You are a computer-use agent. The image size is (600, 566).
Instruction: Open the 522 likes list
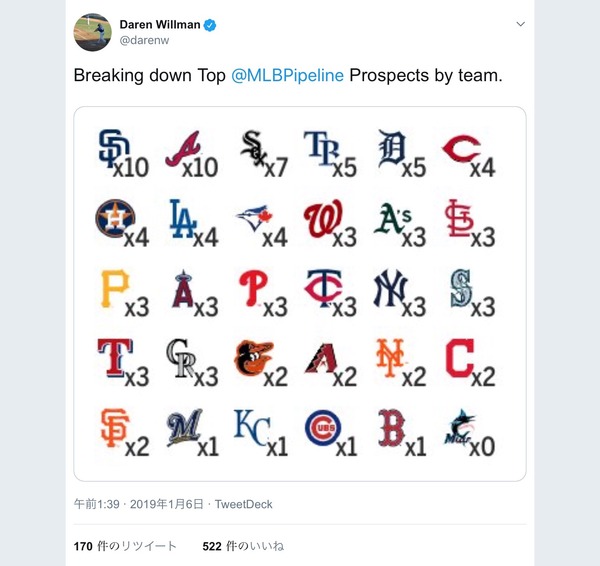(243, 546)
